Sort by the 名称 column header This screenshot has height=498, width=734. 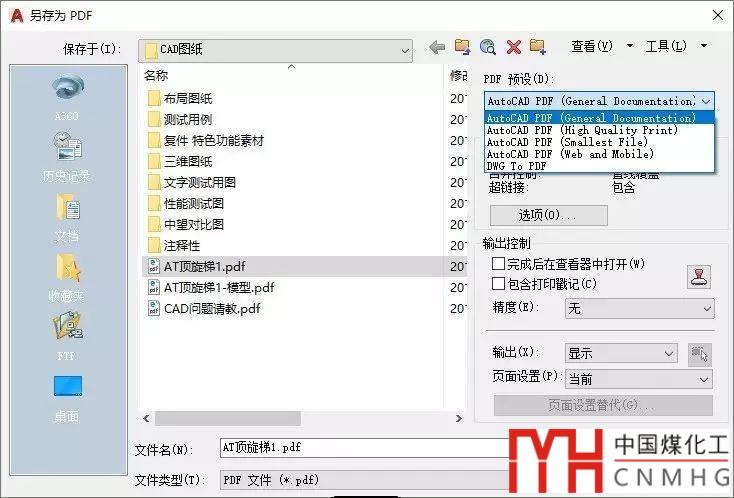coord(156,75)
